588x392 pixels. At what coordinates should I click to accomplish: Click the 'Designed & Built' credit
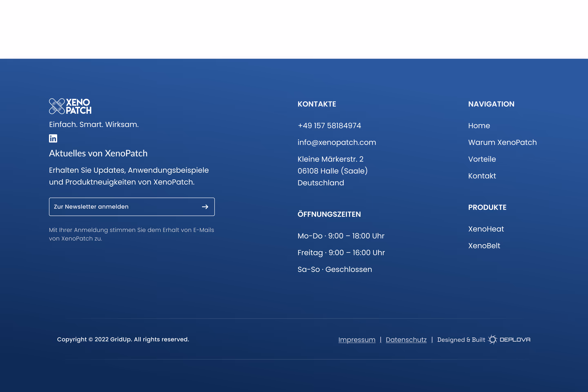pos(461,340)
